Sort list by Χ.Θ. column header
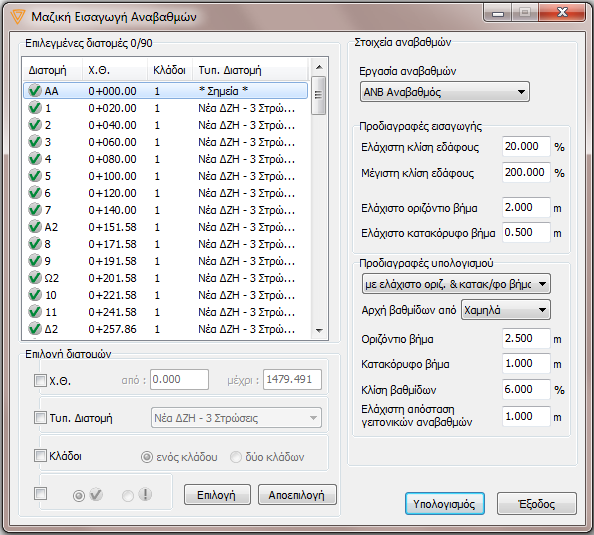The height and width of the screenshot is (535, 594). pyautogui.click(x=114, y=70)
